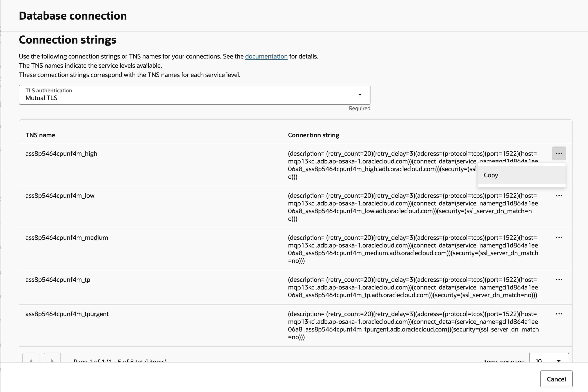
Task: Click the ass8p5464cpunf4m_tpurgent TNS name
Action: pyautogui.click(x=67, y=314)
